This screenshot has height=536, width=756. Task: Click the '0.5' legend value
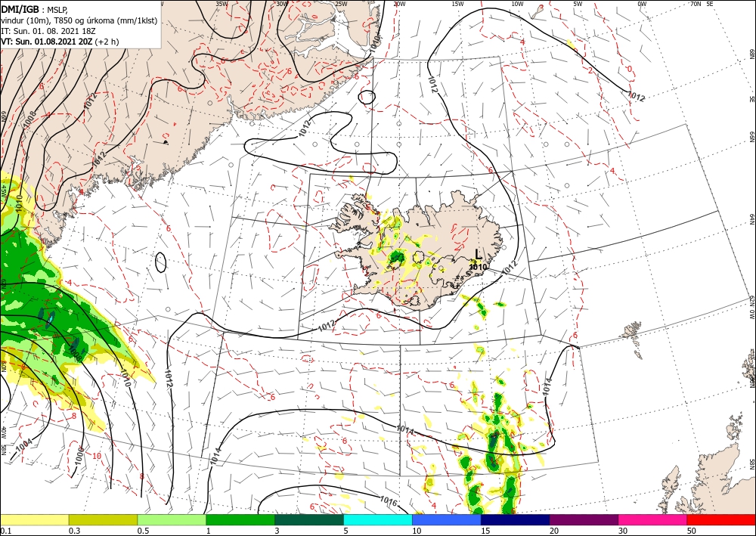(x=143, y=531)
